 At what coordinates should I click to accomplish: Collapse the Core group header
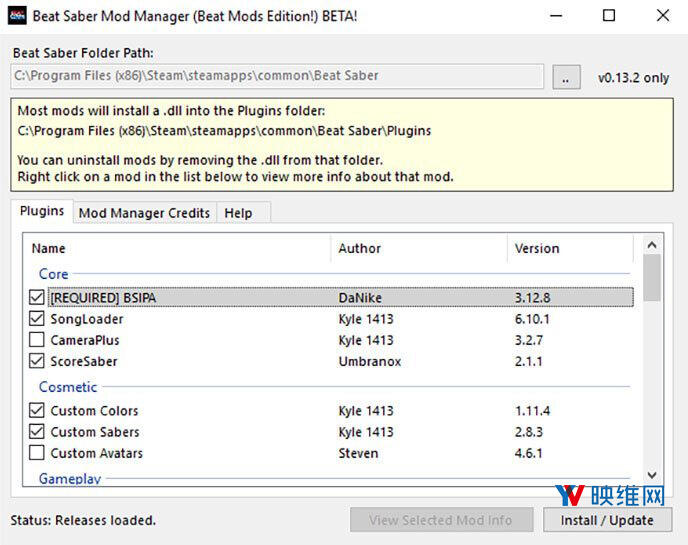pos(54,274)
